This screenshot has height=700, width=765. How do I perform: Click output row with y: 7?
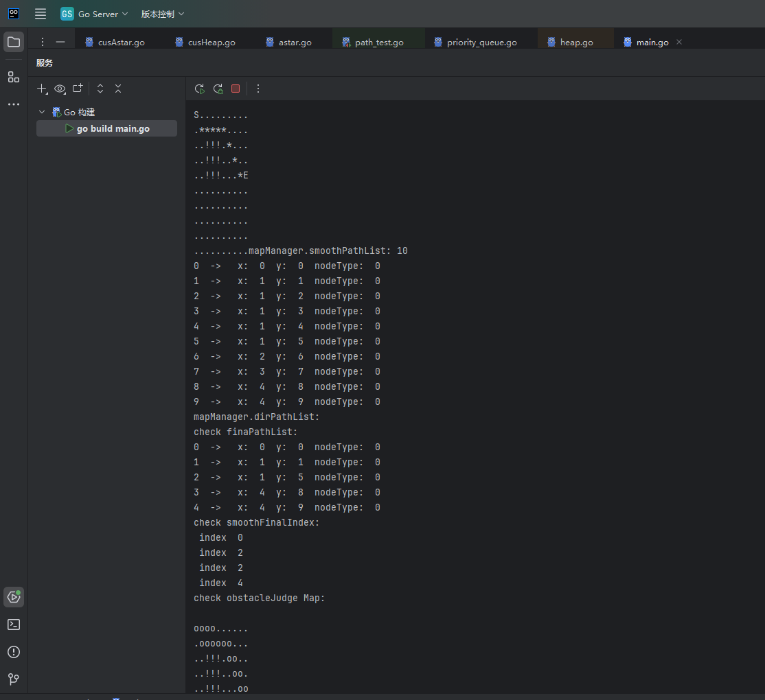[287, 372]
